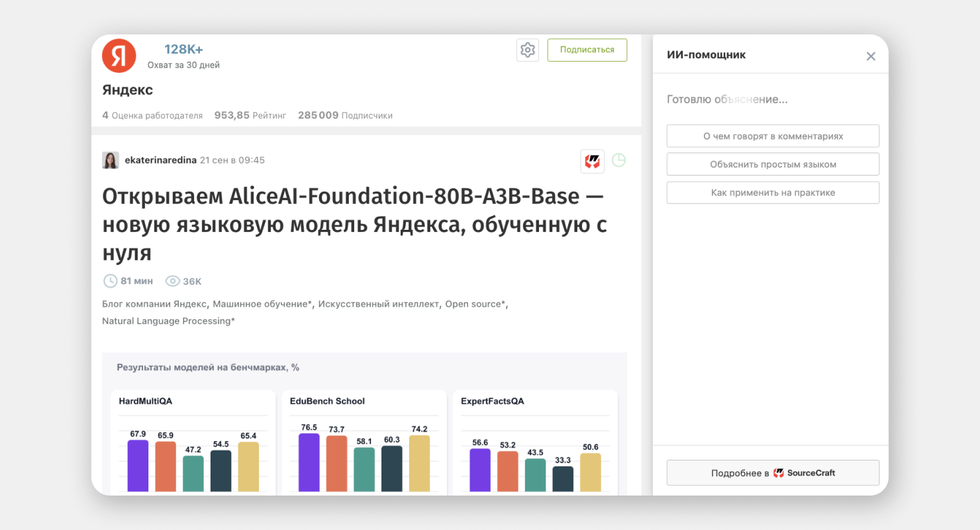
Task: Click the EduBench School chart title
Action: (x=327, y=401)
